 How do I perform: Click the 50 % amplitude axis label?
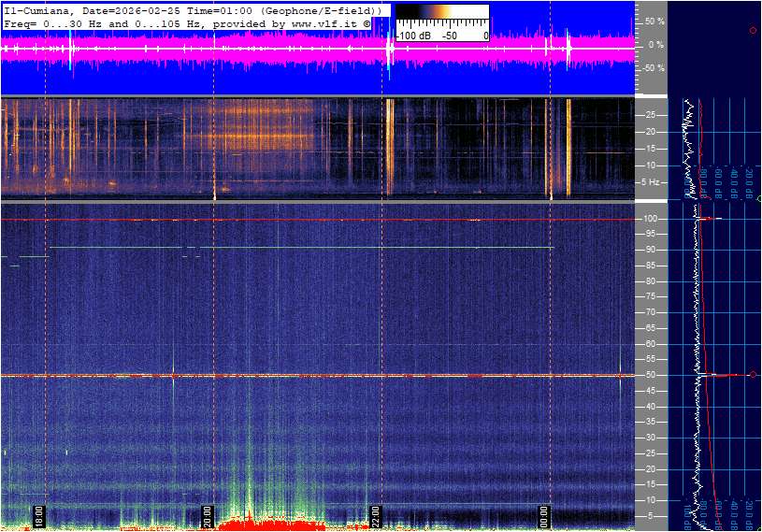pos(654,21)
